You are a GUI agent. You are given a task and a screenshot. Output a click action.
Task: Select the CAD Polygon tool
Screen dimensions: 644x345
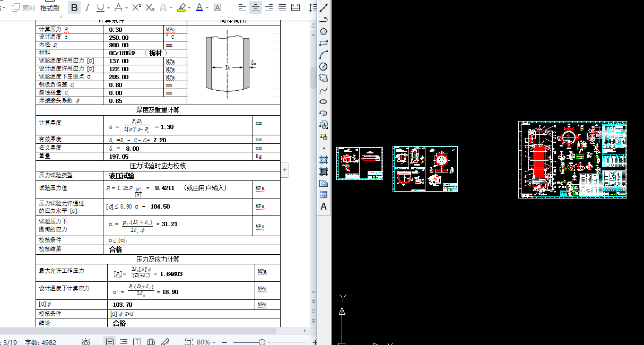tap(324, 31)
